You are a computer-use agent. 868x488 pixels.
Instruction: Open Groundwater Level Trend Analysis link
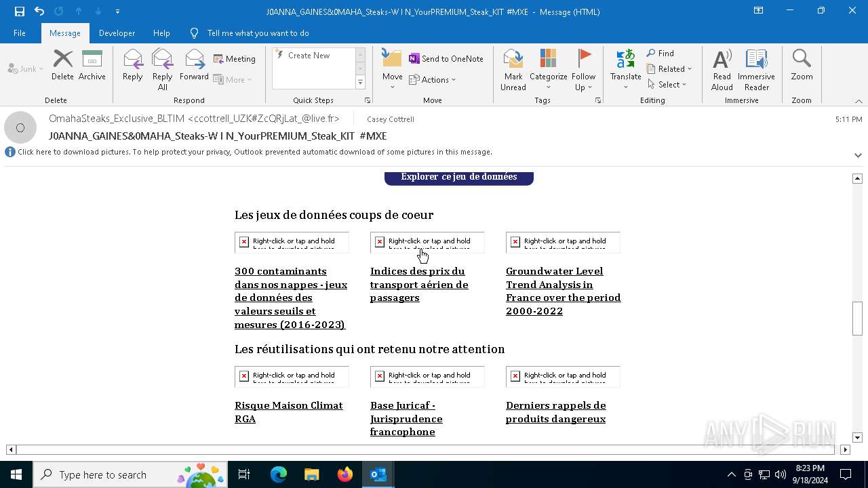[564, 291]
